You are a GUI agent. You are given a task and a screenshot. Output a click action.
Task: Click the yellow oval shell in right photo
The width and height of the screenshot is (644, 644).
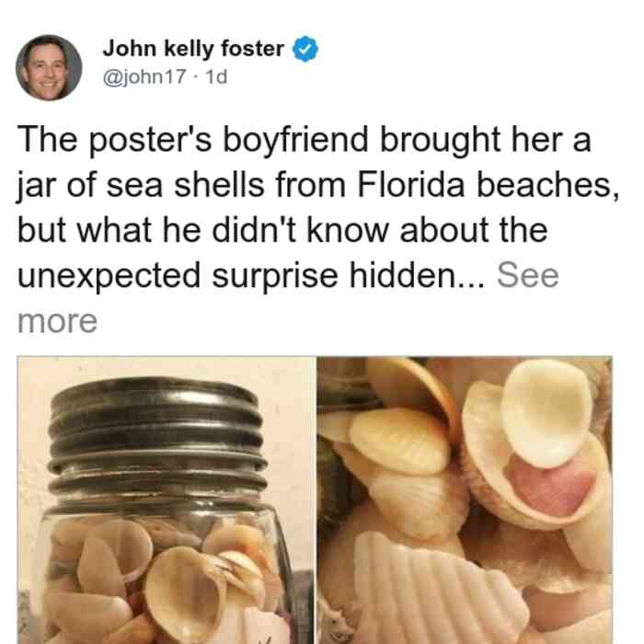click(x=399, y=442)
